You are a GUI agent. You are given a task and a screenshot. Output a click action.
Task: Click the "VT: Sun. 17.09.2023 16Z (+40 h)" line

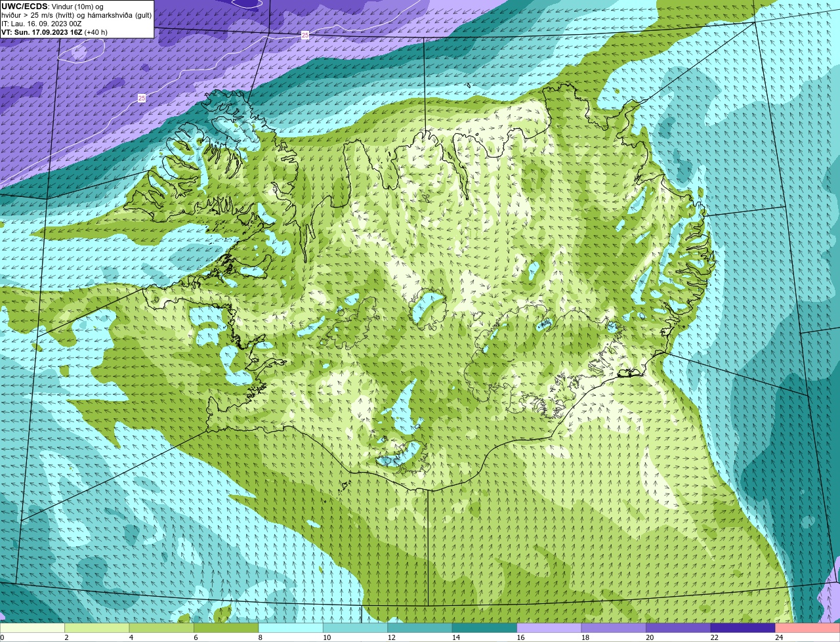point(54,32)
